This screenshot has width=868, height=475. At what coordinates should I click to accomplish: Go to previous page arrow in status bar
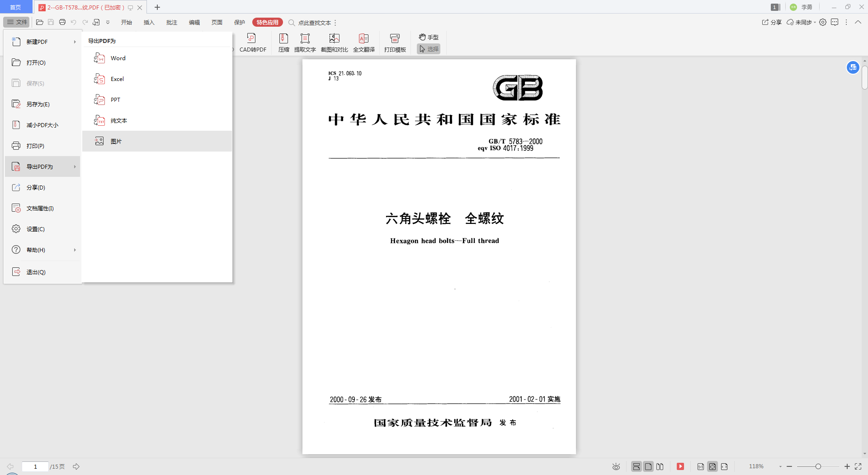(10, 466)
